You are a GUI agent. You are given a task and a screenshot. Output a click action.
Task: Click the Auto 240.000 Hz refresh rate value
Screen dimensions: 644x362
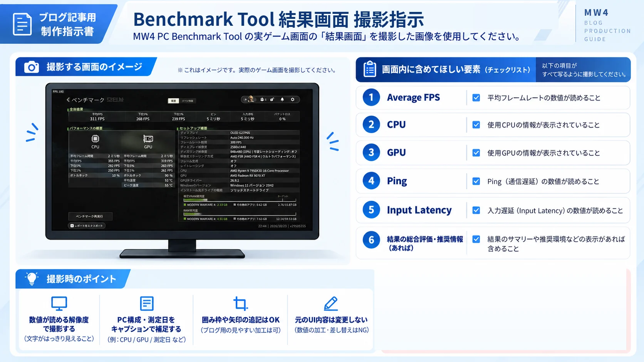point(242,137)
